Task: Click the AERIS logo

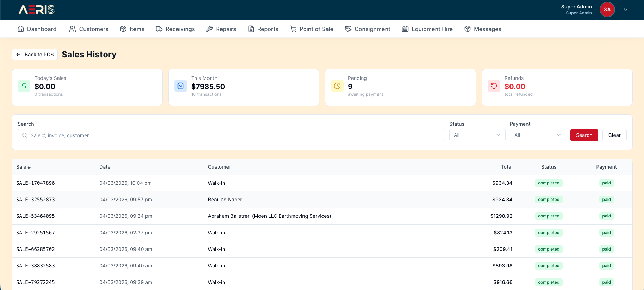Action: pyautogui.click(x=37, y=10)
